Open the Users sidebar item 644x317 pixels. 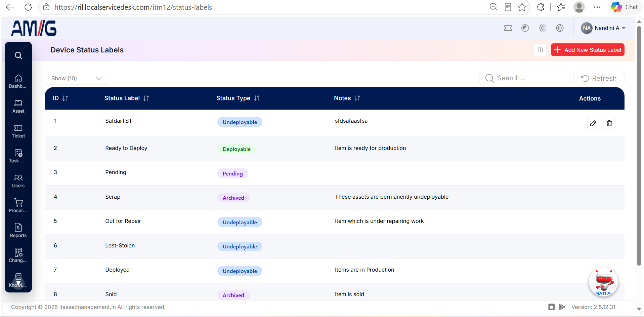click(x=18, y=181)
